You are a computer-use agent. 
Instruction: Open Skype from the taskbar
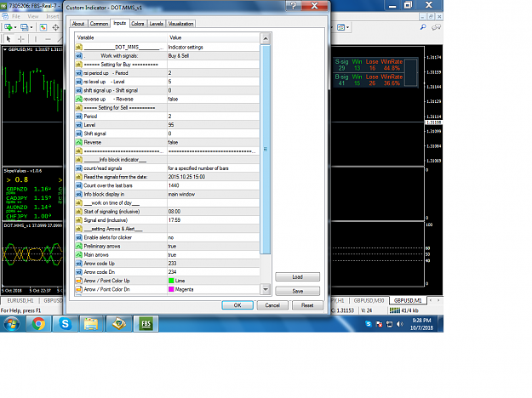pos(65,324)
